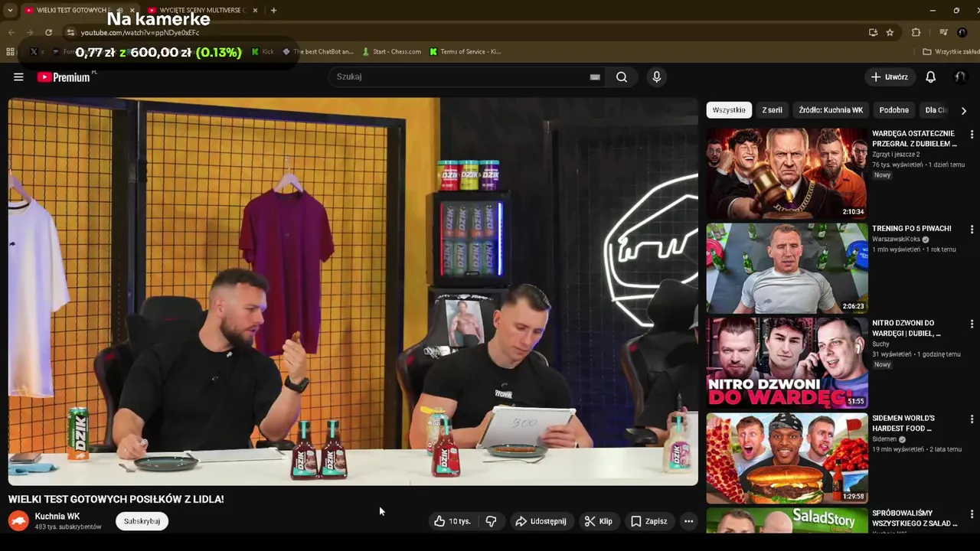
Task: Open The best ChatBot bookmark
Action: click(318, 51)
